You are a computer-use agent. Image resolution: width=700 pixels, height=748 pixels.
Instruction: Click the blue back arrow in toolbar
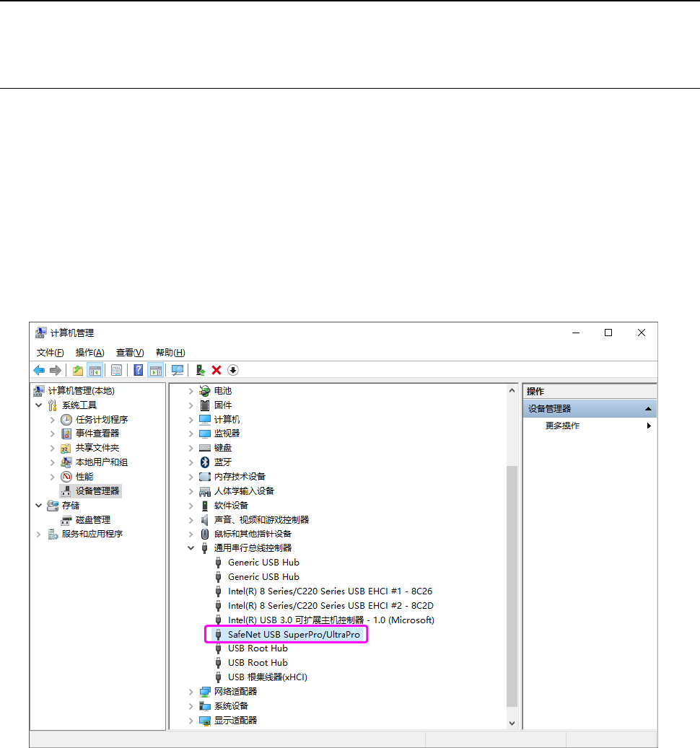[39, 370]
